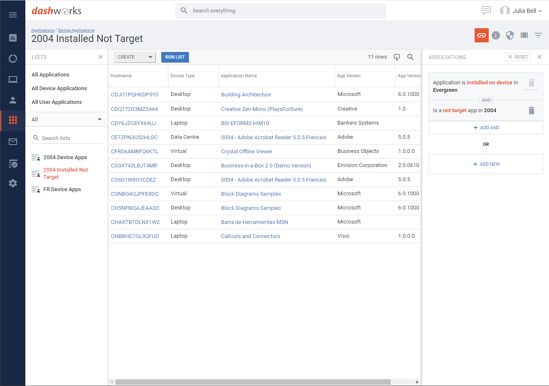Select All Applications list
This screenshot has width=549, height=386.
[x=50, y=75]
